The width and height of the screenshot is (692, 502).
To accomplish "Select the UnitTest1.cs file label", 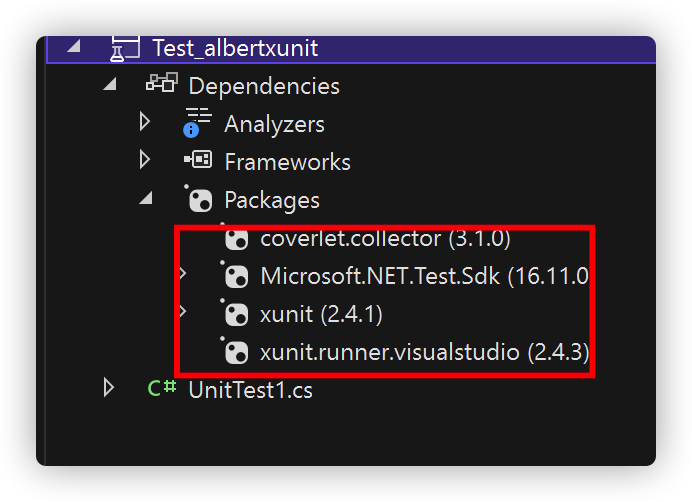I will (x=250, y=390).
